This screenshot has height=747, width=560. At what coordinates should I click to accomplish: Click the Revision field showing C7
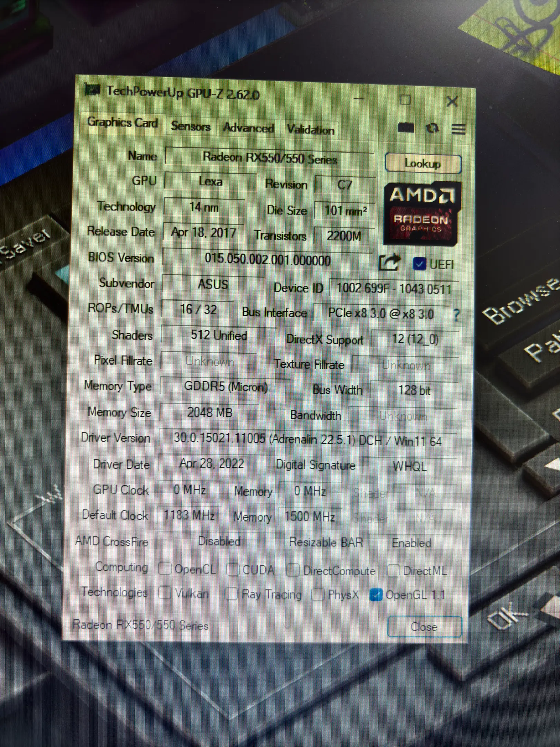pyautogui.click(x=345, y=185)
